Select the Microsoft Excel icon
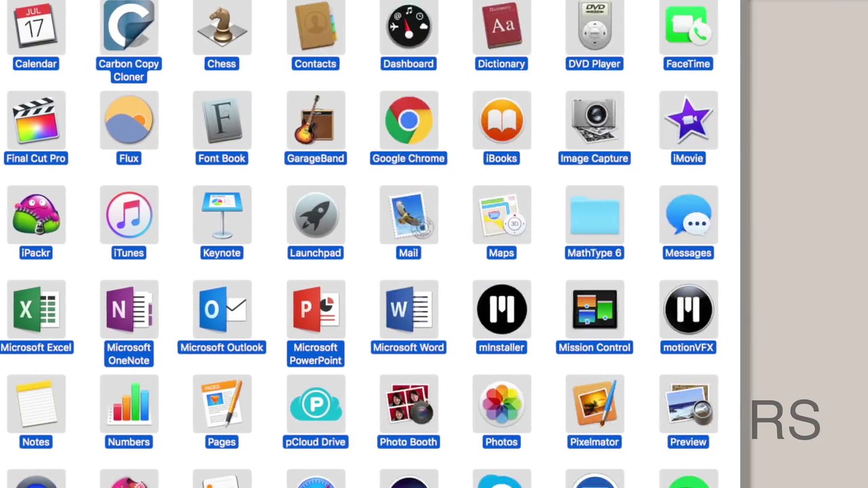868x488 pixels. pos(36,309)
